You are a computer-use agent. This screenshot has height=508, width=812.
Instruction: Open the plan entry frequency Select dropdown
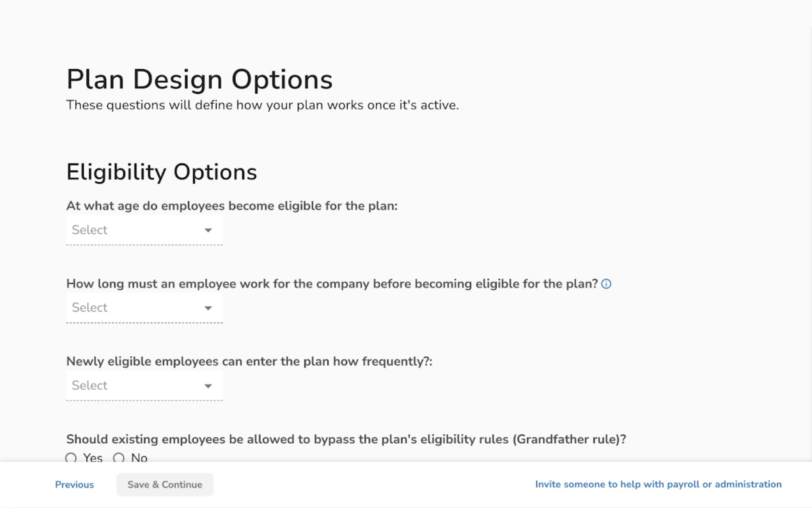[x=144, y=385]
